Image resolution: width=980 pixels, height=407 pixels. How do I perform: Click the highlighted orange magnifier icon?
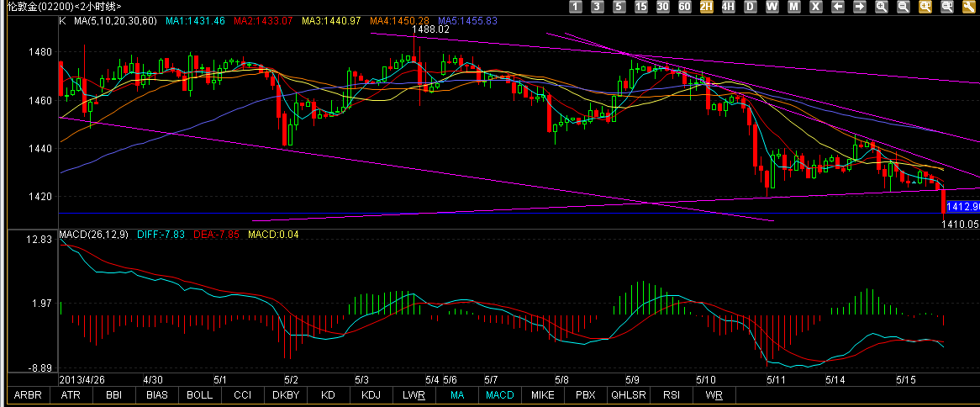[925, 7]
